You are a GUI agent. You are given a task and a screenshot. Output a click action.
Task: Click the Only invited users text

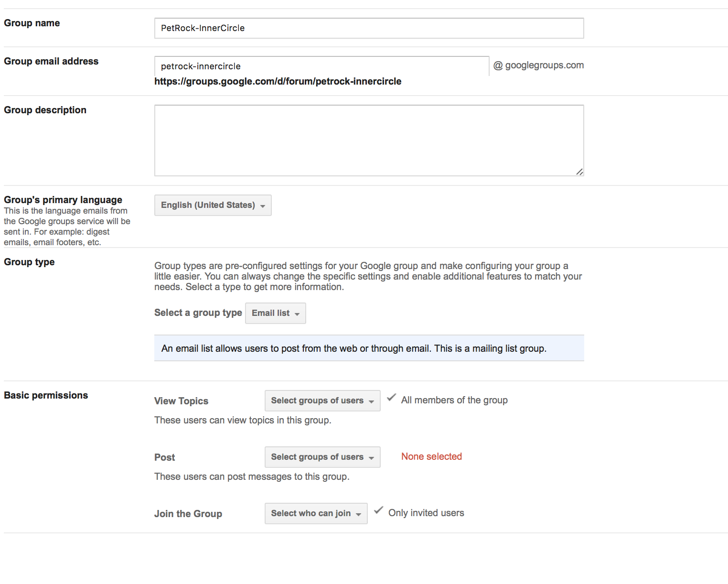point(426,513)
